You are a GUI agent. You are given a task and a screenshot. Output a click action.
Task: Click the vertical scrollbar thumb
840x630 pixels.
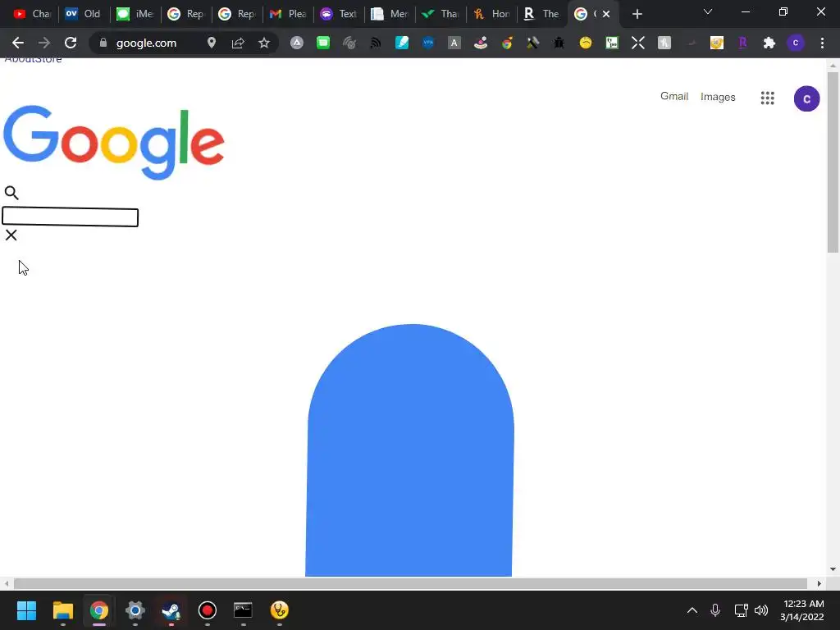click(833, 162)
